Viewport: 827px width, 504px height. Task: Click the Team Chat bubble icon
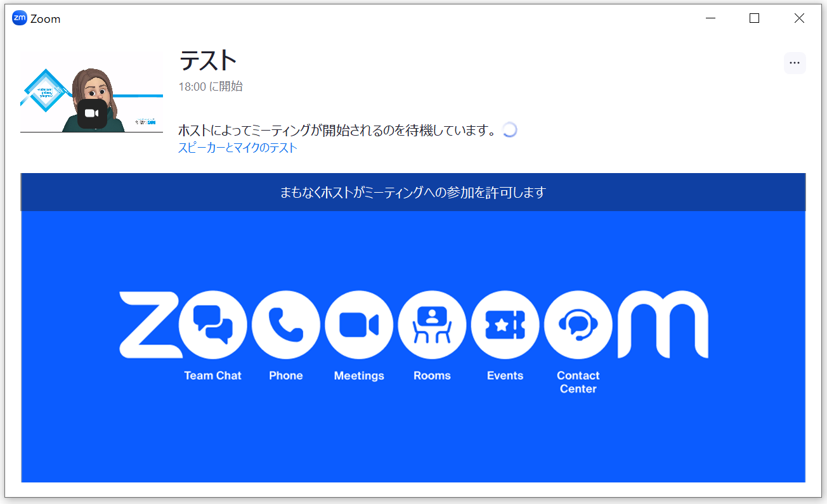(x=212, y=325)
